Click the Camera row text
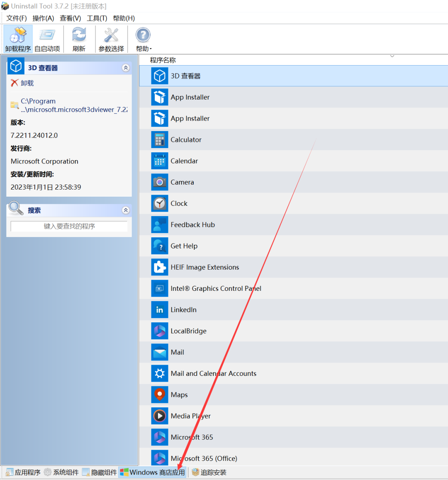The height and width of the screenshot is (480, 448). pyautogui.click(x=183, y=182)
